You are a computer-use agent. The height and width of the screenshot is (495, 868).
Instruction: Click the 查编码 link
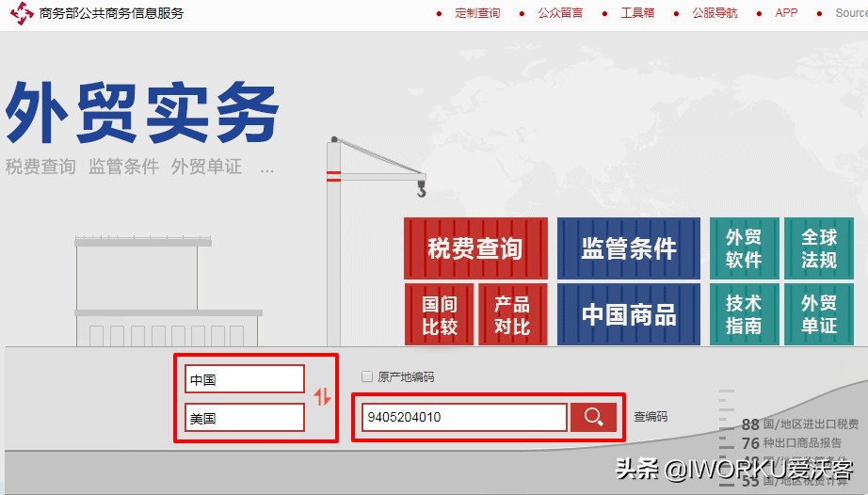point(651,417)
